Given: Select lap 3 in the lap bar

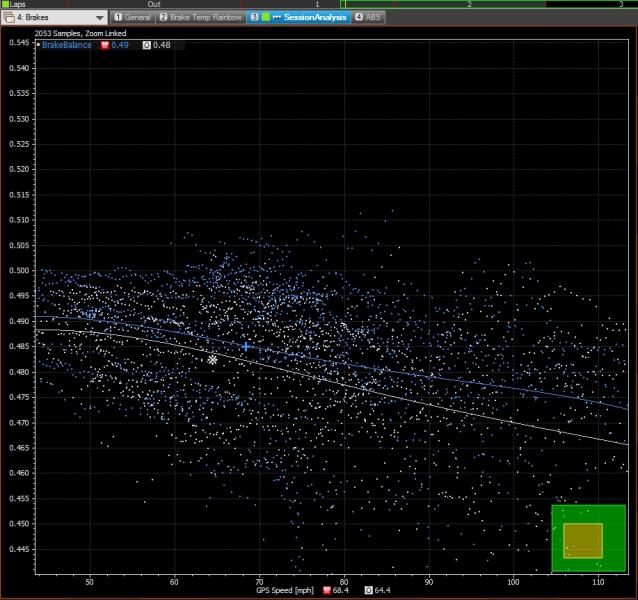Looking at the screenshot, I should [621, 4].
